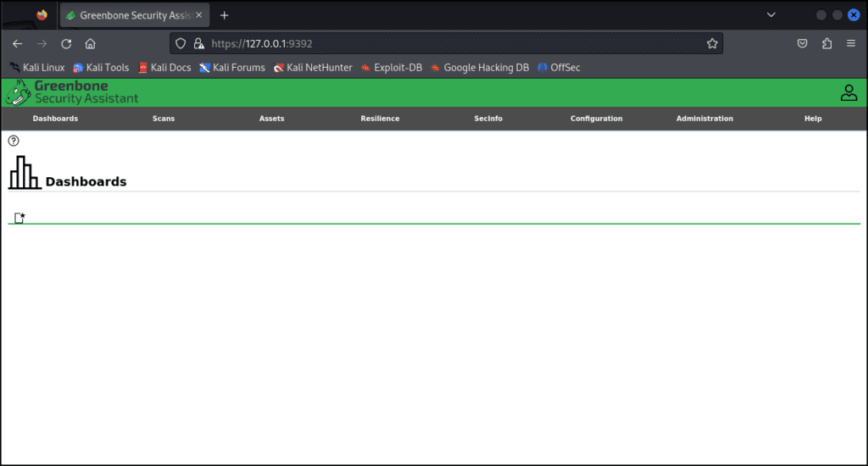The height and width of the screenshot is (466, 868).
Task: Open the Kali Tools bookmark
Action: (x=102, y=68)
